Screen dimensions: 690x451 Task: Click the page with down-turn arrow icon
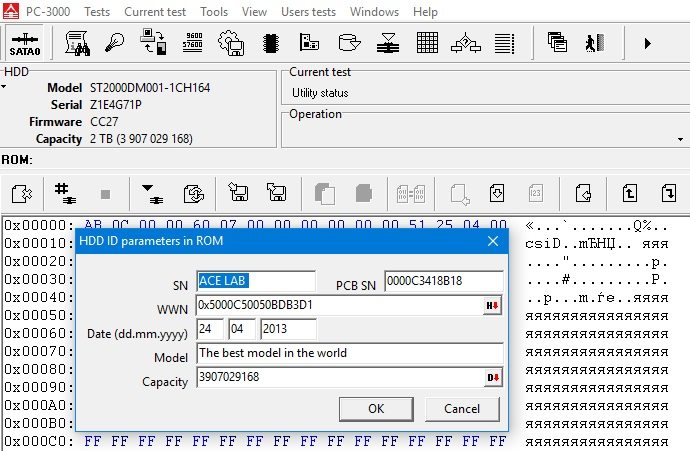tap(668, 193)
